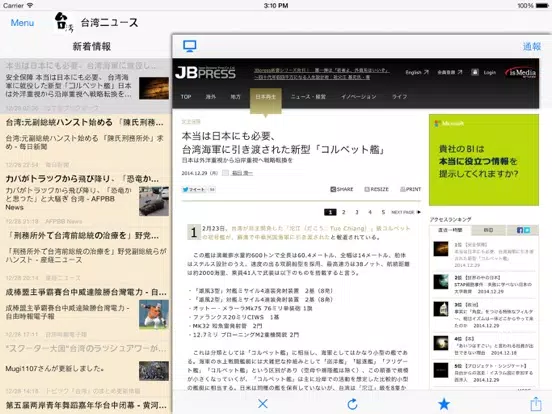Open the hippo truck news thumbnail
The width and height of the screenshot is (552, 414).
(154, 201)
